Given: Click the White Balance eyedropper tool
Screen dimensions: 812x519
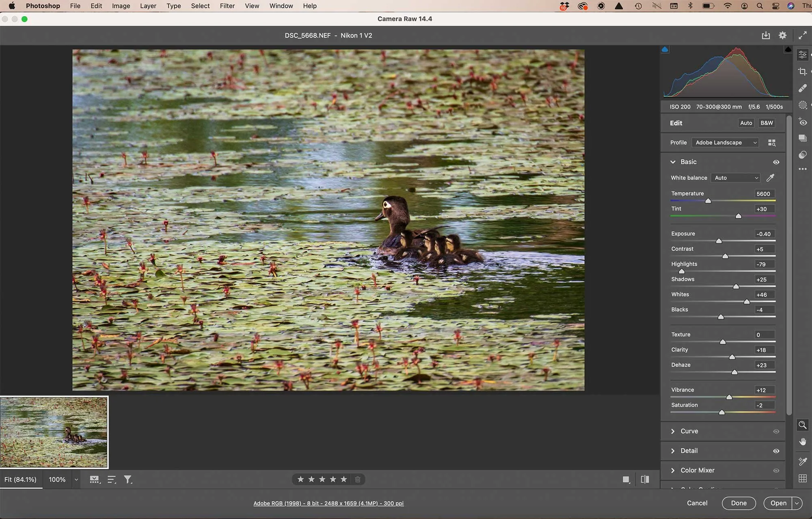Looking at the screenshot, I should tap(770, 178).
